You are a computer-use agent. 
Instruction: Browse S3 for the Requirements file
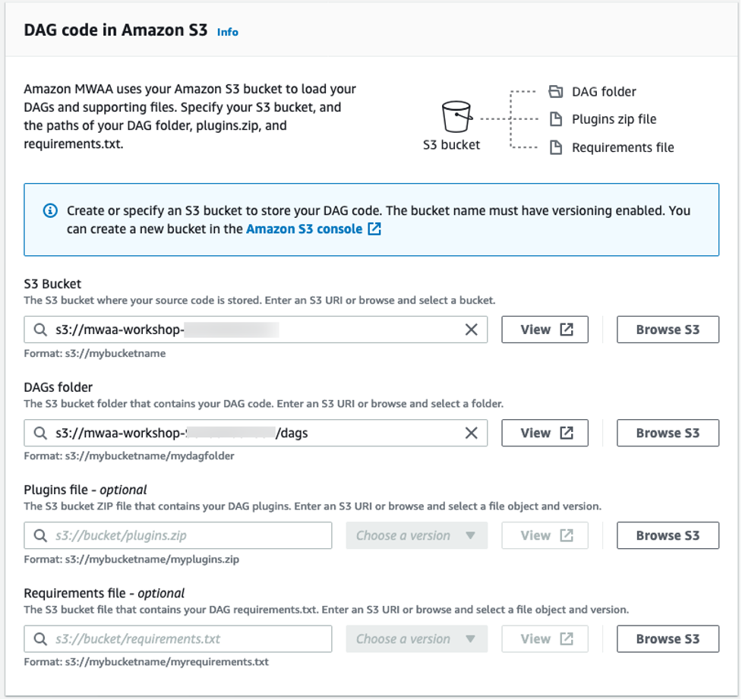tap(667, 639)
